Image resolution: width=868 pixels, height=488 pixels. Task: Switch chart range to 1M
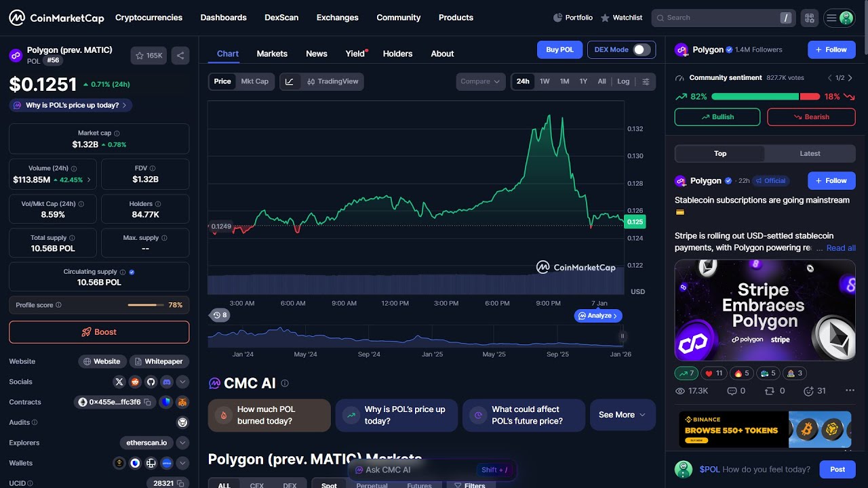point(564,81)
